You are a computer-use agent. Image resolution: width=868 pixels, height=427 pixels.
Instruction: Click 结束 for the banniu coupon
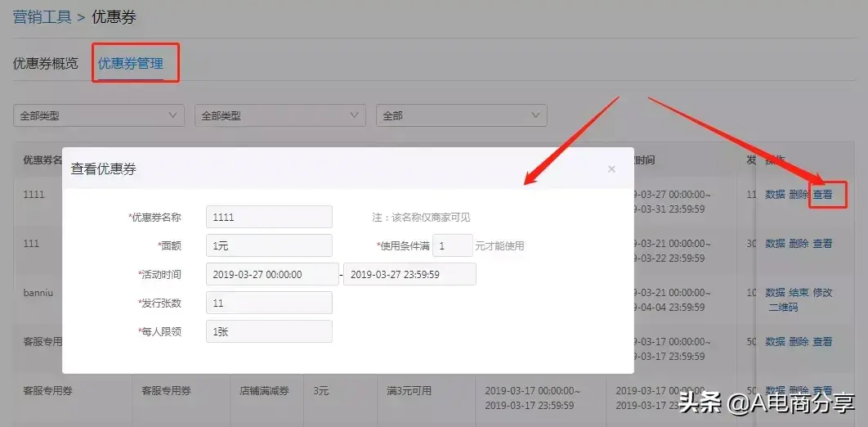(x=799, y=292)
